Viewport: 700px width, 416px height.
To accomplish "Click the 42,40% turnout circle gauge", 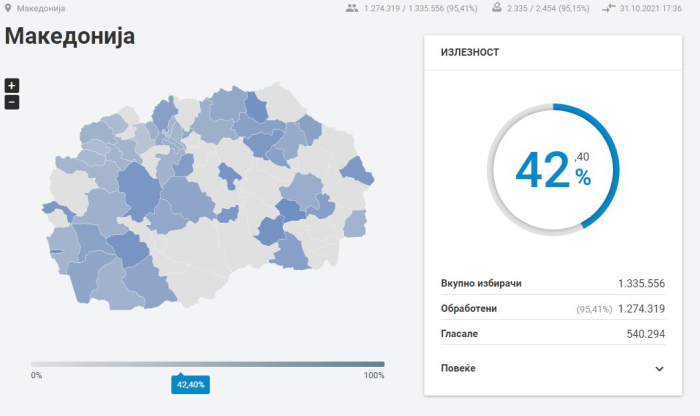I will pos(553,170).
